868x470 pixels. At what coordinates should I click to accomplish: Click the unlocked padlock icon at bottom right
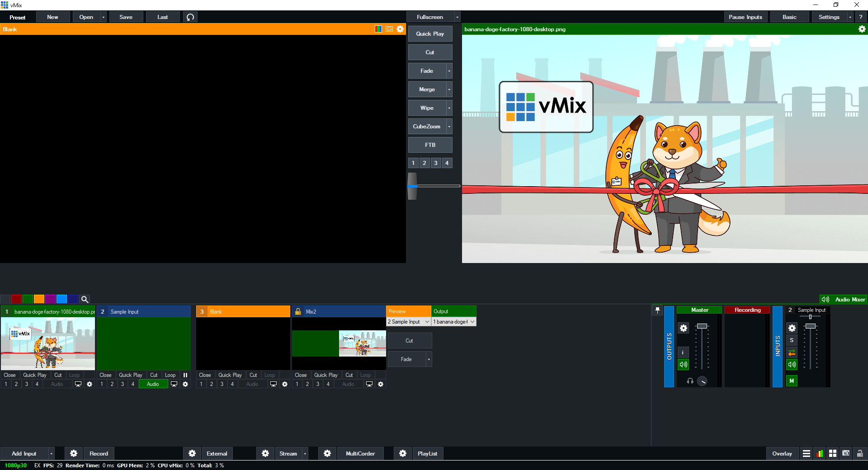pyautogui.click(x=860, y=454)
